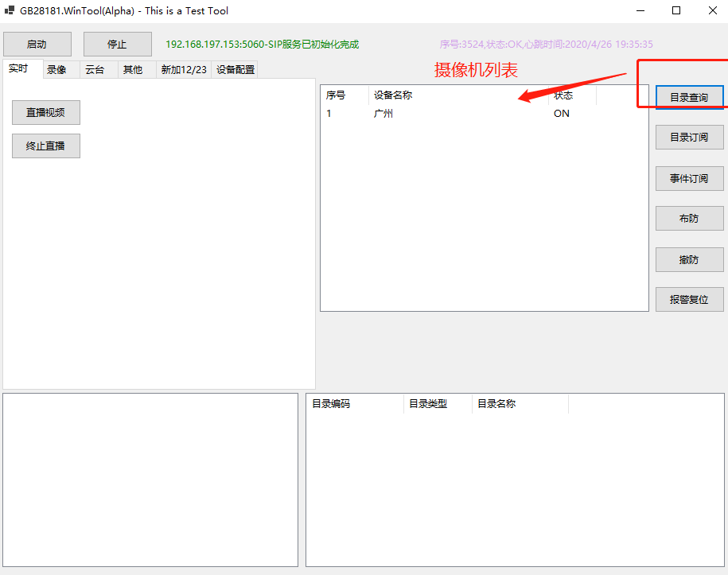Screen dimensions: 728x575
Task: Click the SIP服务已初始化完成 status text
Action: coord(263,44)
